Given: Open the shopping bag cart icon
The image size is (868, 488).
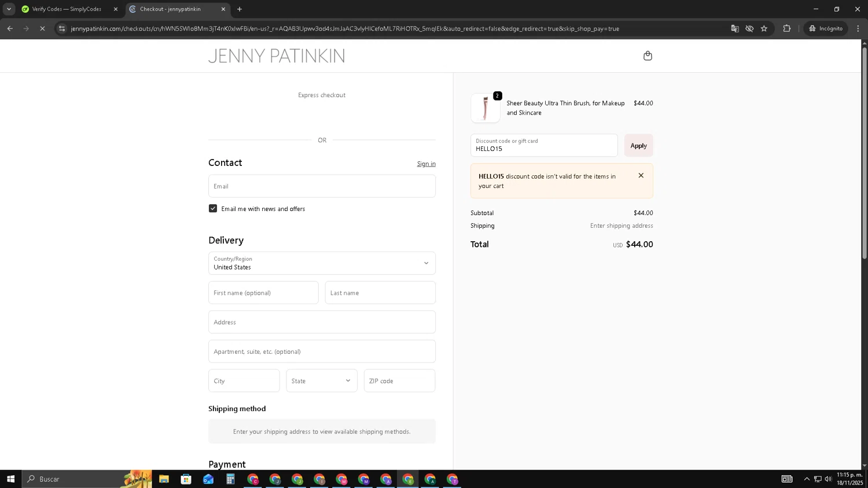Looking at the screenshot, I should 648,56.
